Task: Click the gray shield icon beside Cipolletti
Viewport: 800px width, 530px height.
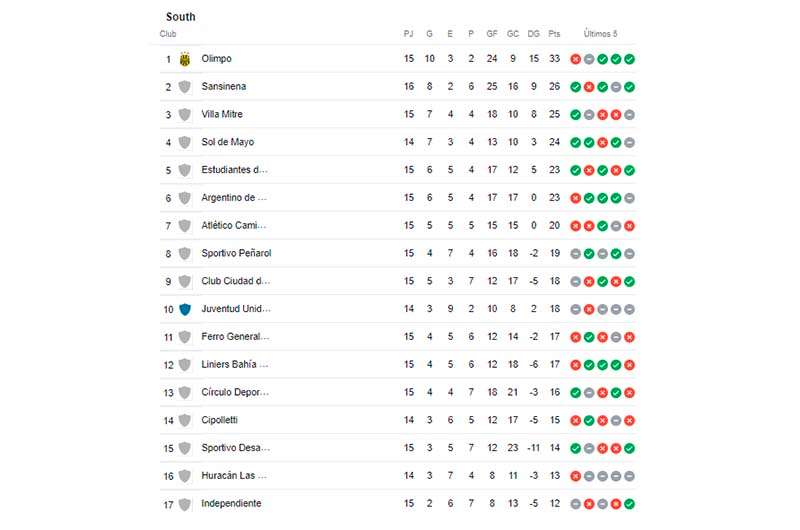Action: pos(185,420)
